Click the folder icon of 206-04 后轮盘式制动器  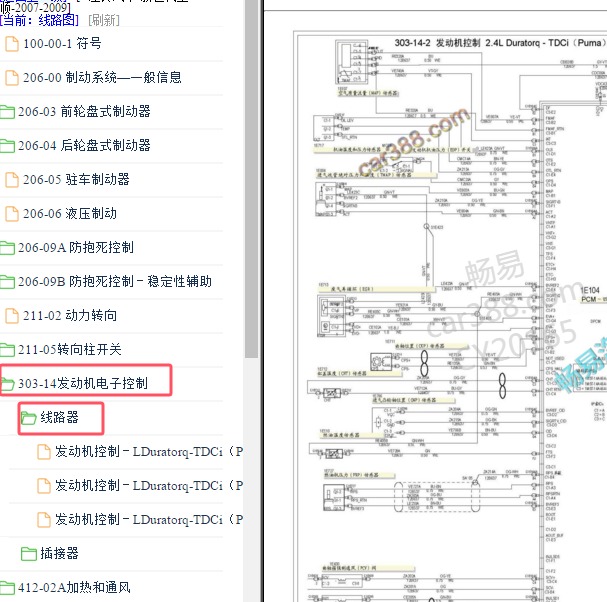click(x=7, y=146)
